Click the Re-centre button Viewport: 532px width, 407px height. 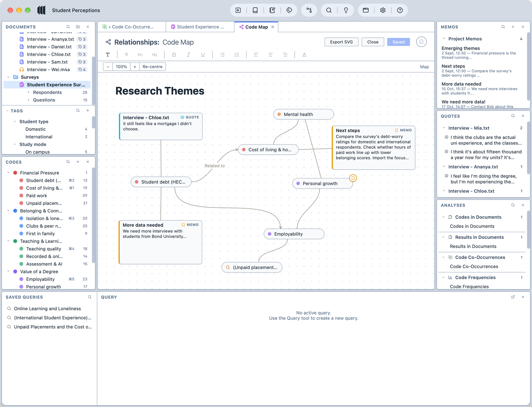[152, 67]
